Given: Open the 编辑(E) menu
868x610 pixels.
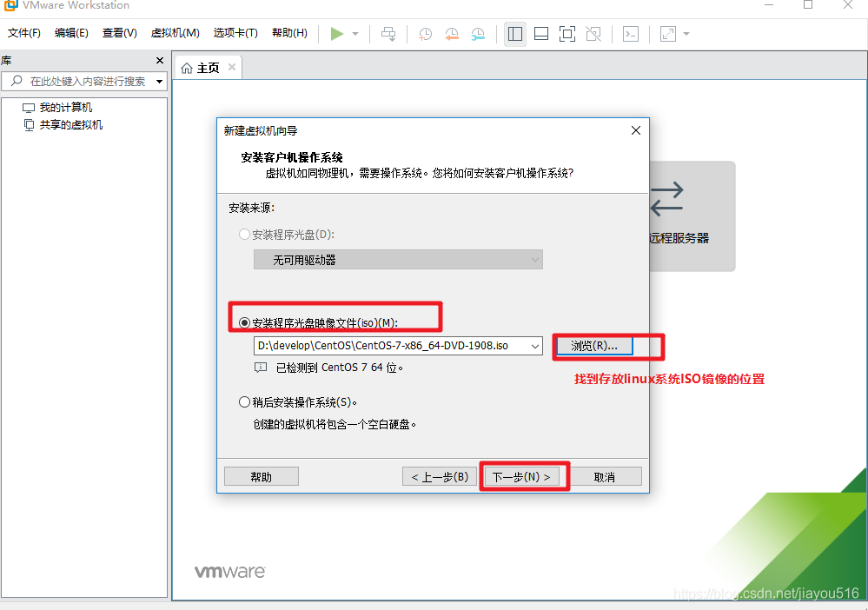Looking at the screenshot, I should pyautogui.click(x=71, y=33).
